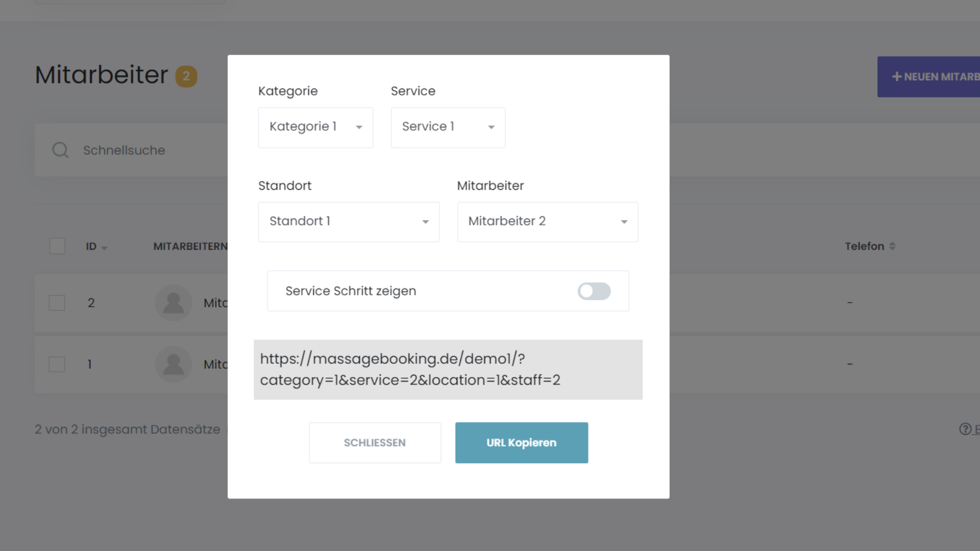This screenshot has width=980, height=551.
Task: Toggle the Service Schritt zeigen switch
Action: 594,291
